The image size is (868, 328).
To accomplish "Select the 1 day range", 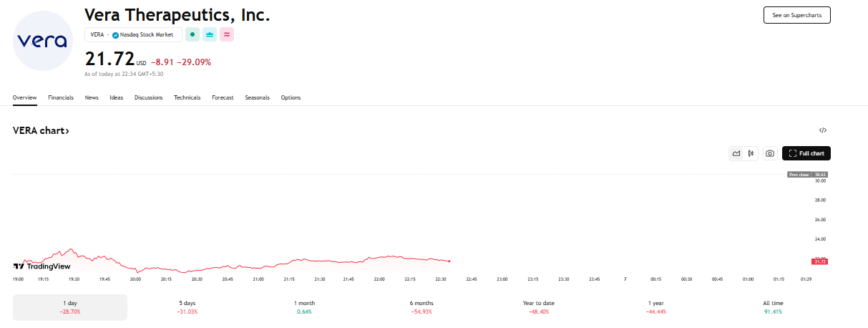I will coord(70,307).
